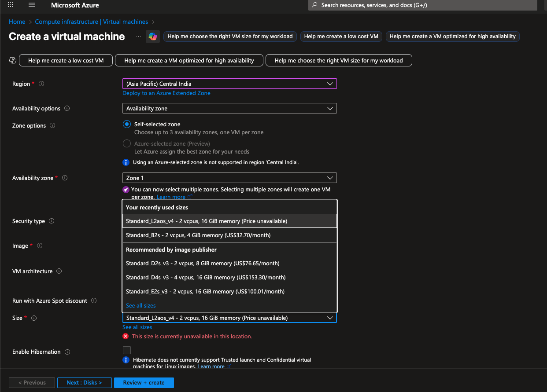This screenshot has width=547, height=392.
Task: Open the apps grid launcher icon
Action: click(x=11, y=5)
